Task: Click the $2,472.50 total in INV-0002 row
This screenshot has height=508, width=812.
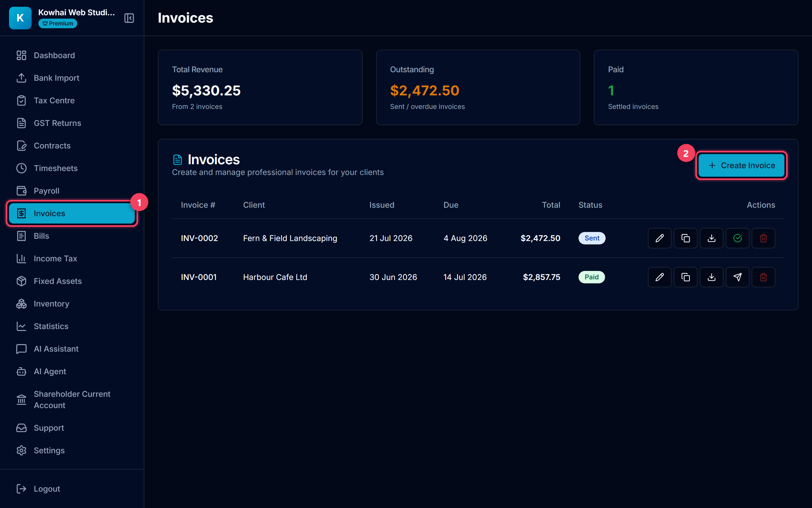Action: click(x=540, y=238)
